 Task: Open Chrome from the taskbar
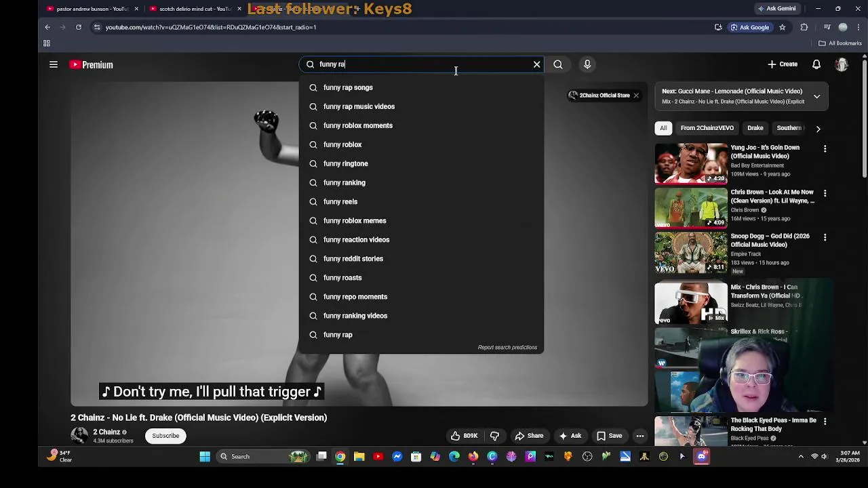click(x=340, y=457)
